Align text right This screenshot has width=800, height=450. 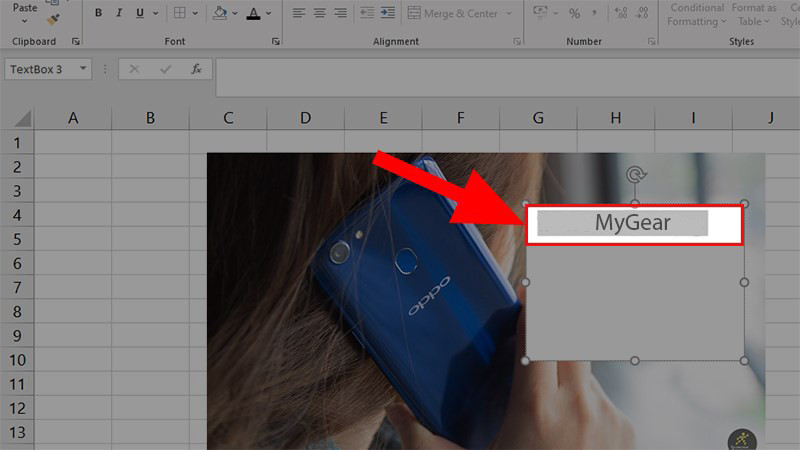click(x=340, y=13)
